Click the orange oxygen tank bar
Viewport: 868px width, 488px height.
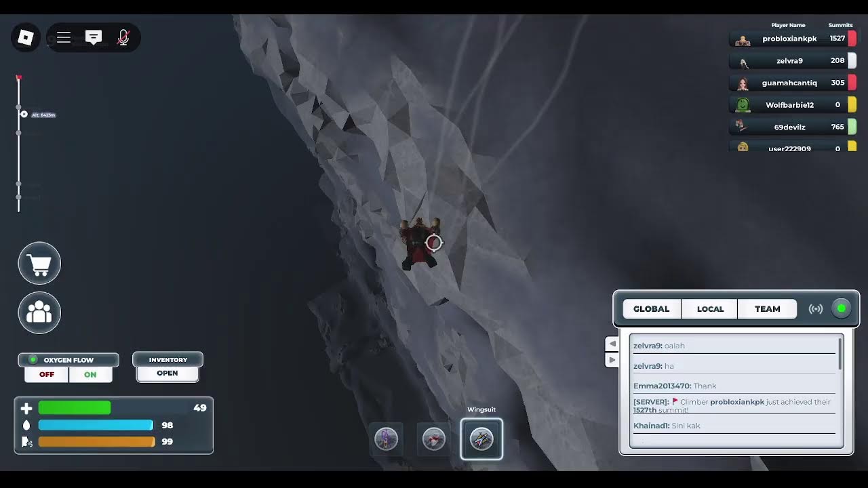tap(96, 441)
